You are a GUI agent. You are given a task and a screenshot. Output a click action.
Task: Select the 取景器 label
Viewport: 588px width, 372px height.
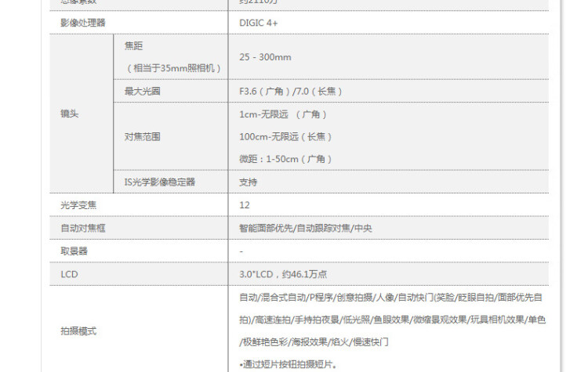coord(74,251)
